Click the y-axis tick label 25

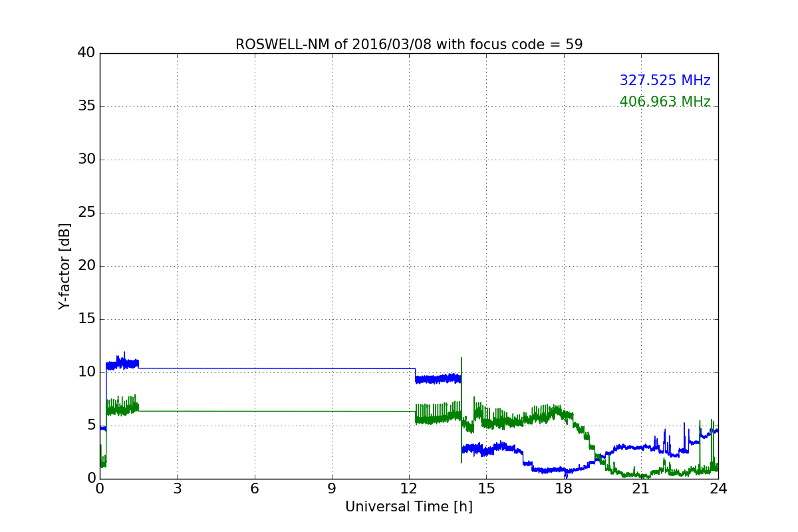click(x=86, y=213)
